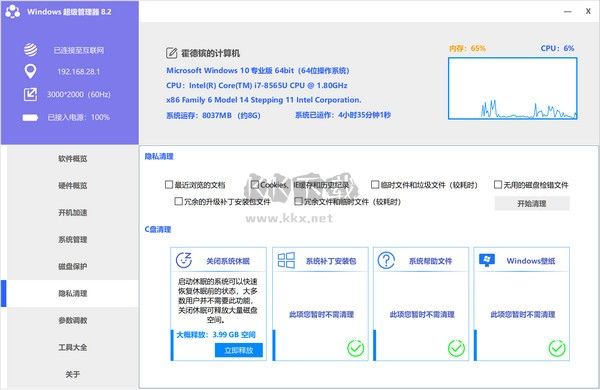Click the CPU Intel Core i7-8565U text
The image size is (600, 390).
point(257,85)
